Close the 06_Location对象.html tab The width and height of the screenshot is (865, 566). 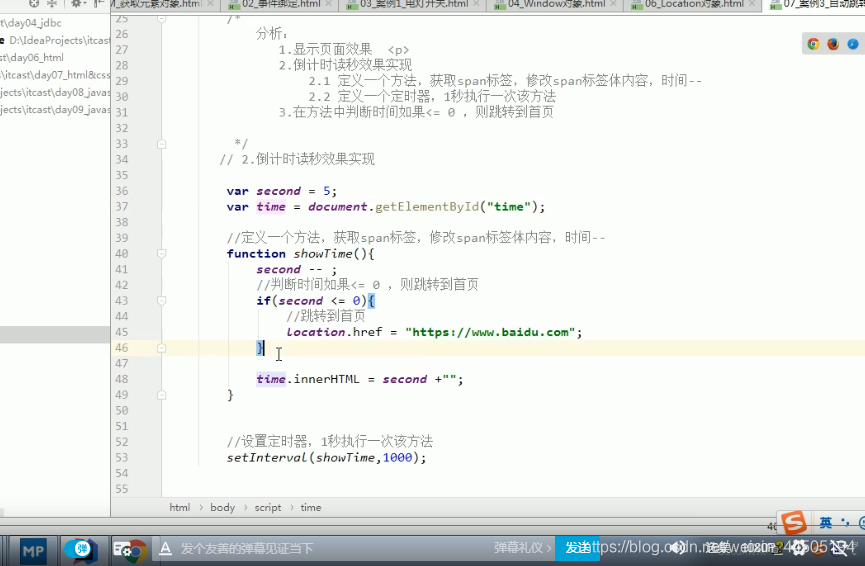(751, 4)
